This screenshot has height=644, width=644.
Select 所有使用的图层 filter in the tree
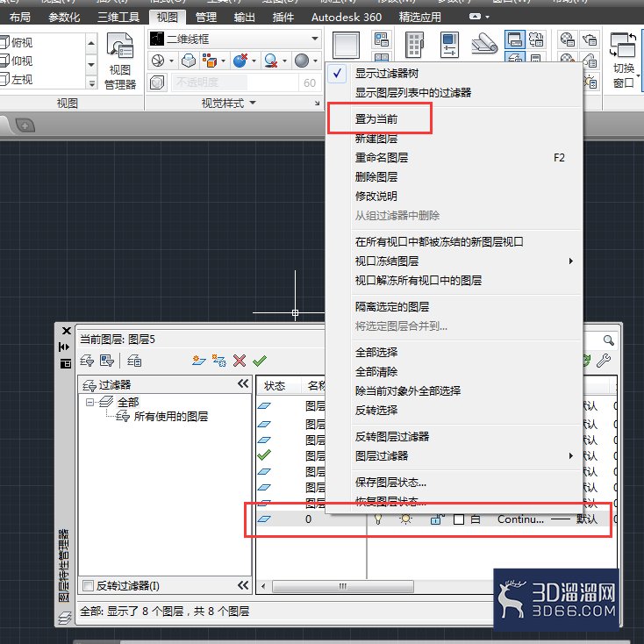click(170, 417)
